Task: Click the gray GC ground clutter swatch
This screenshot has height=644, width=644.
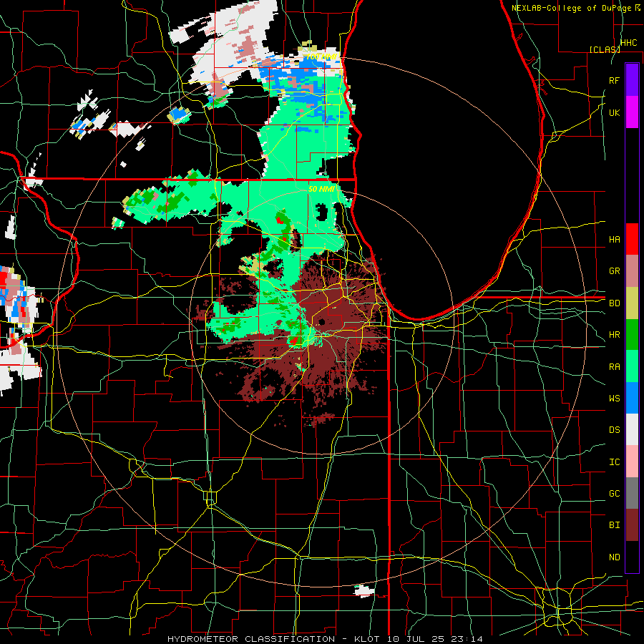Action: pyautogui.click(x=632, y=493)
